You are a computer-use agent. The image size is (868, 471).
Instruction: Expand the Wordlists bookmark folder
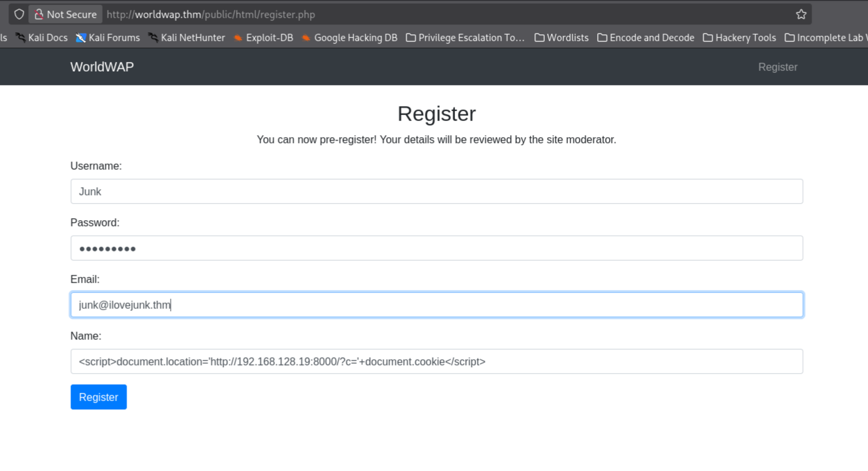pyautogui.click(x=561, y=38)
